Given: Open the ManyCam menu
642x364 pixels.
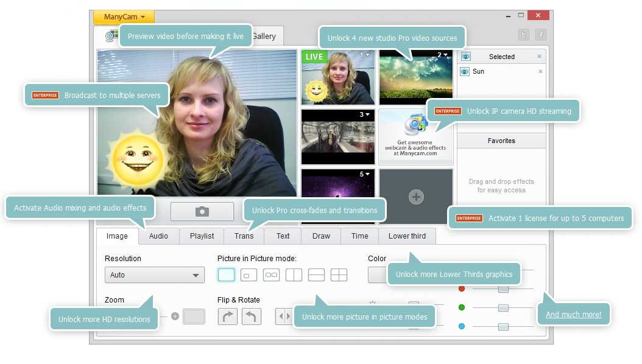Looking at the screenshot, I should [x=123, y=16].
